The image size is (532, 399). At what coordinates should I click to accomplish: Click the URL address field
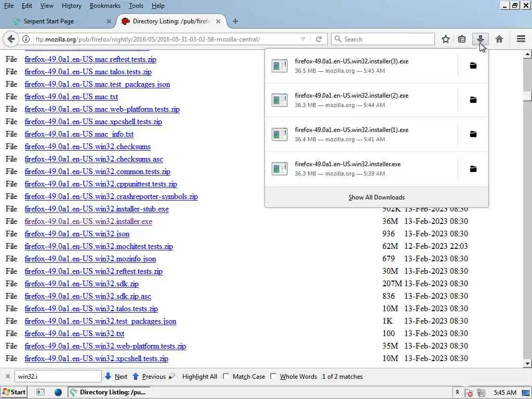166,39
